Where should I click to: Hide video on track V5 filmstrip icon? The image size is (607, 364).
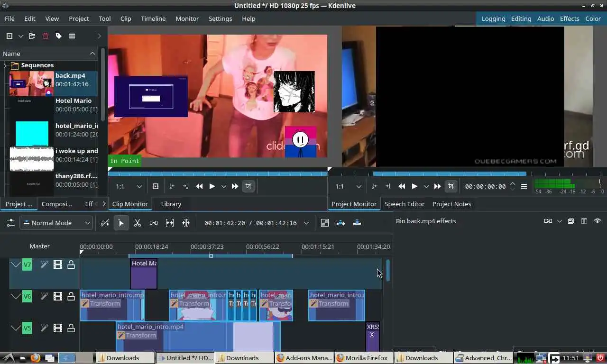point(58,328)
